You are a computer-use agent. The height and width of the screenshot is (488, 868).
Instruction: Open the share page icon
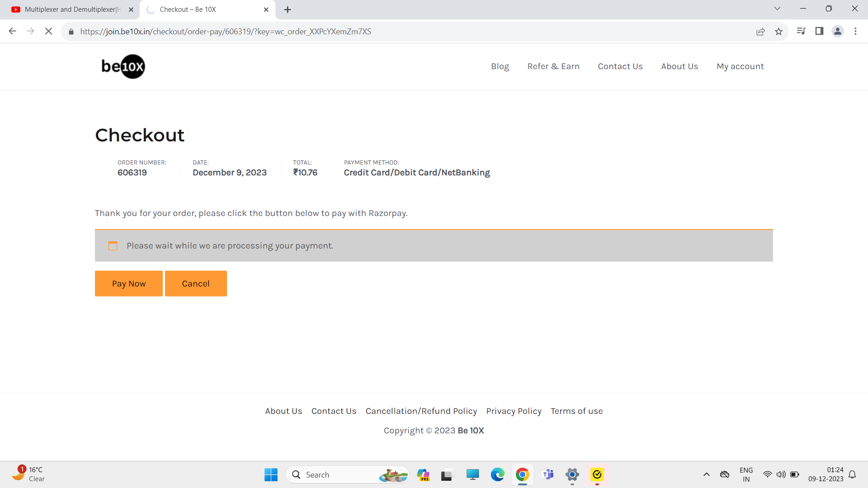[x=760, y=31]
